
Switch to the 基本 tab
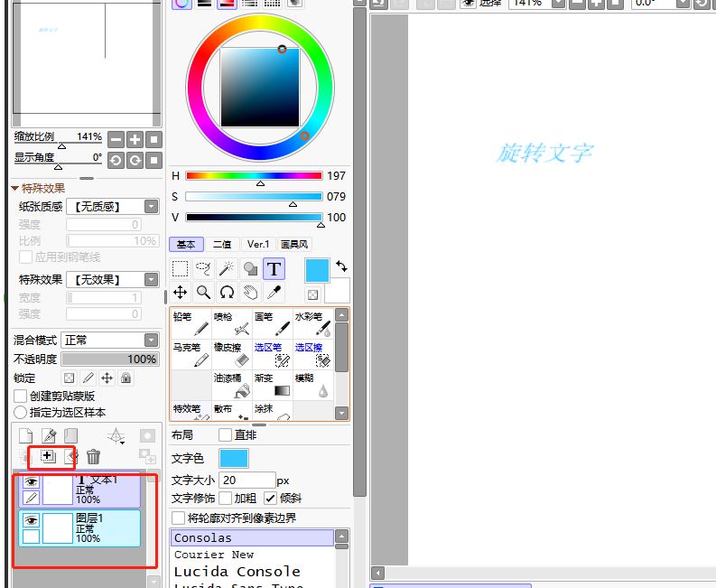tap(186, 245)
